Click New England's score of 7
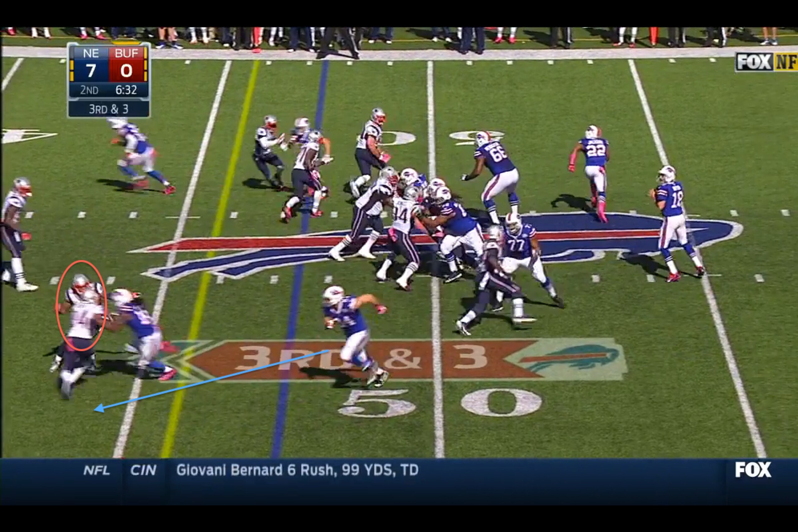This screenshot has height=532, width=798. pos(91,71)
